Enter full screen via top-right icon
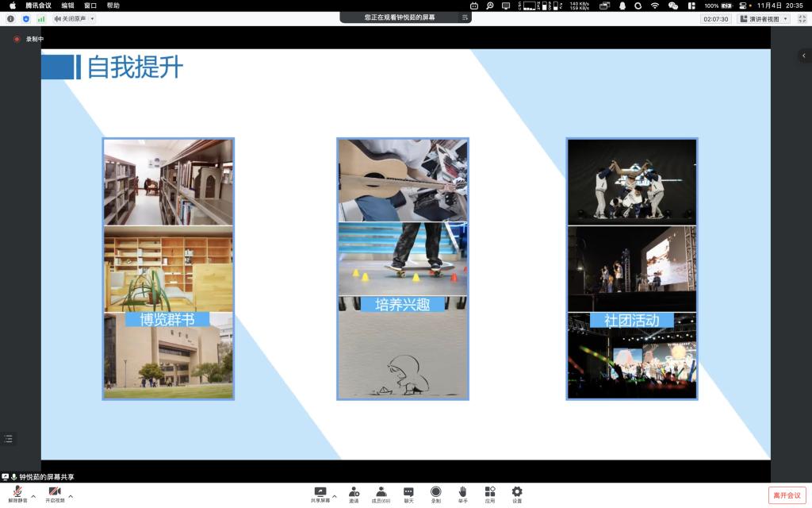 (x=800, y=18)
